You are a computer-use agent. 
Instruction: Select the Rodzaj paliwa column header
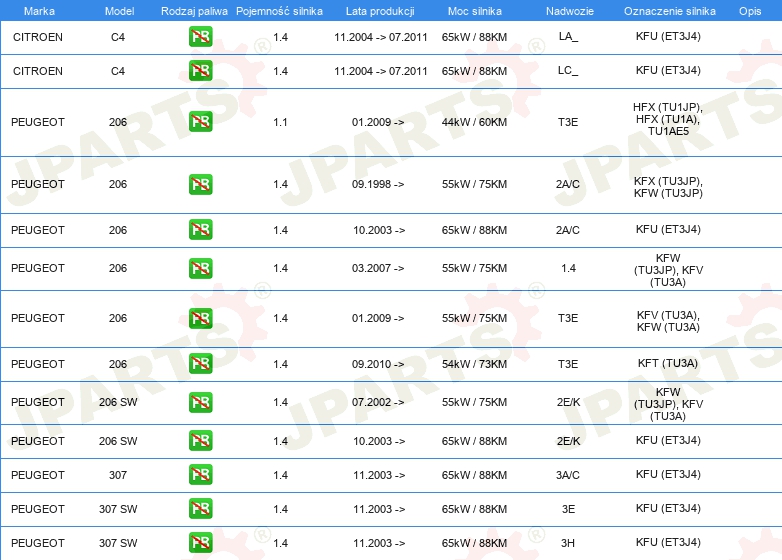194,11
